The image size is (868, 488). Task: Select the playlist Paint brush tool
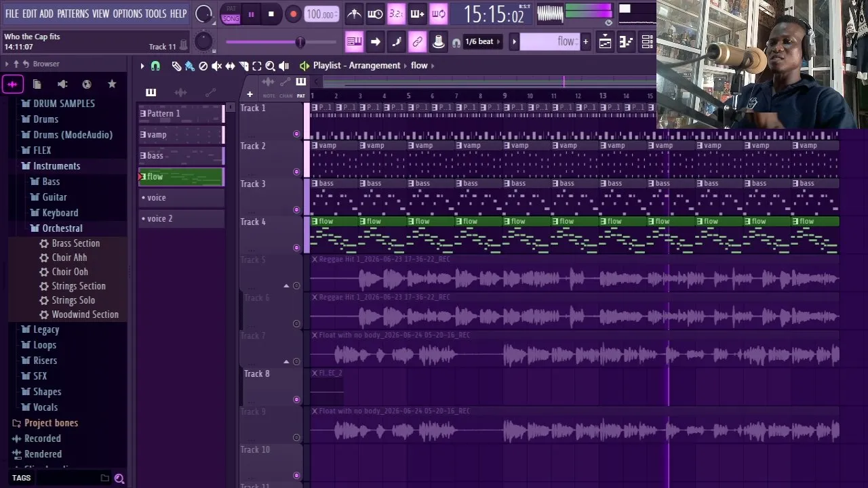[x=190, y=66]
